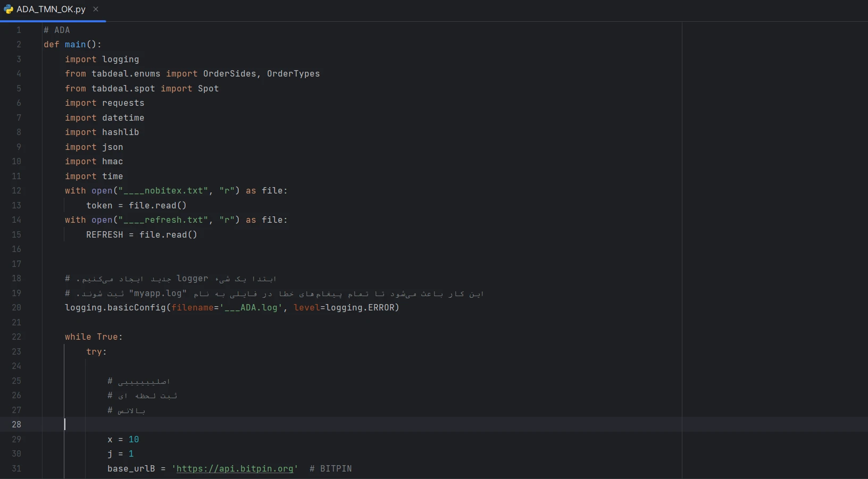Close the ADA_TMN_OK.py tab
Screen dimensions: 868x479
(x=96, y=9)
